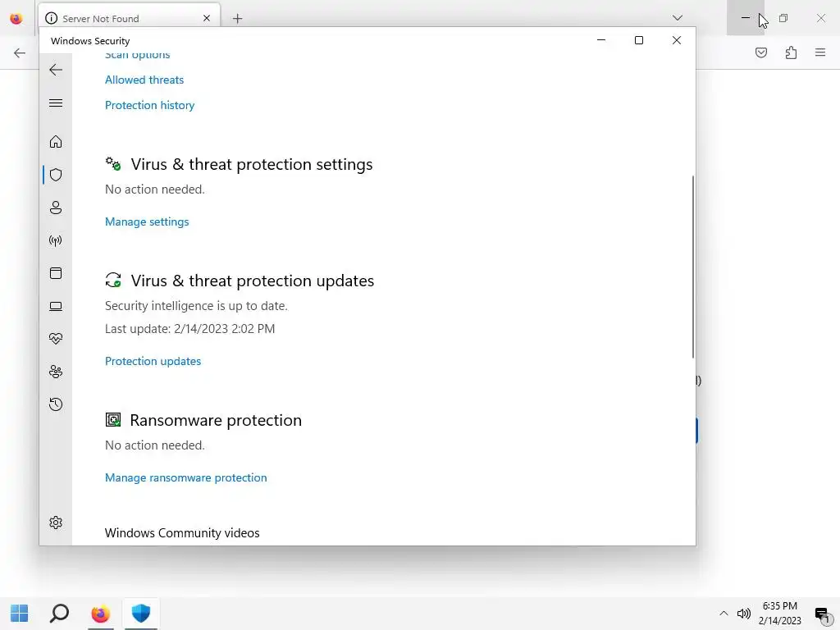The width and height of the screenshot is (840, 630).
Task: Save page to Pocket in Firefox
Action: pyautogui.click(x=760, y=52)
